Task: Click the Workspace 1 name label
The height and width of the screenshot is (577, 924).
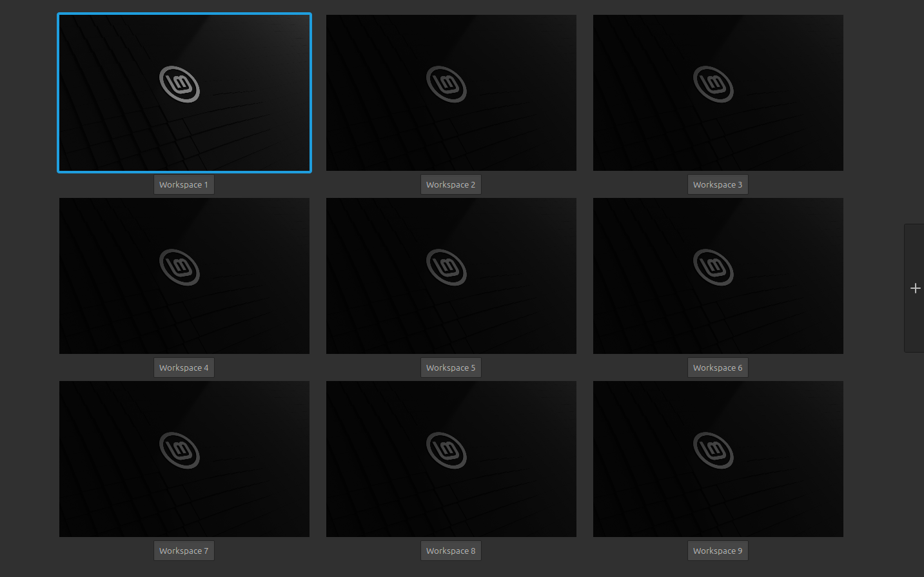Action: [x=184, y=184]
